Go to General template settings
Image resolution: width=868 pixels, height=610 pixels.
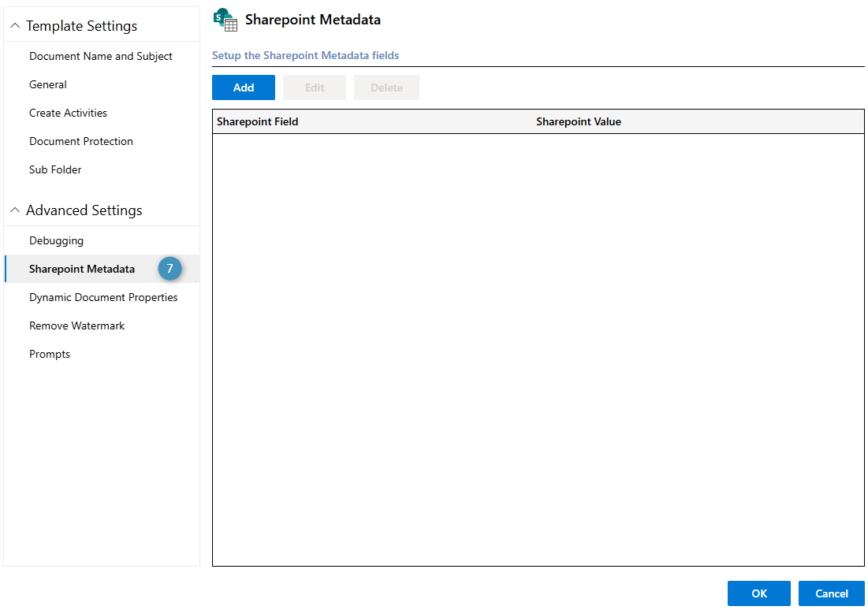pos(48,84)
